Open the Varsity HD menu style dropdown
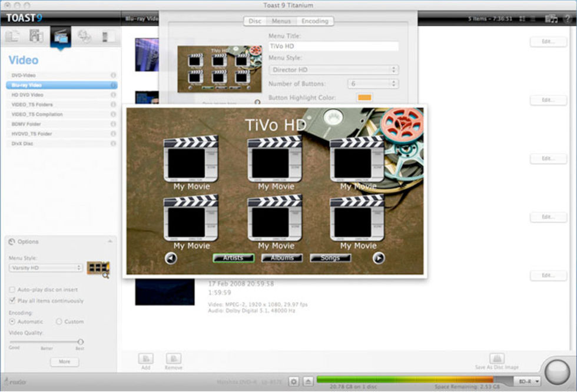Screen dimensions: 577x392 click(45, 268)
